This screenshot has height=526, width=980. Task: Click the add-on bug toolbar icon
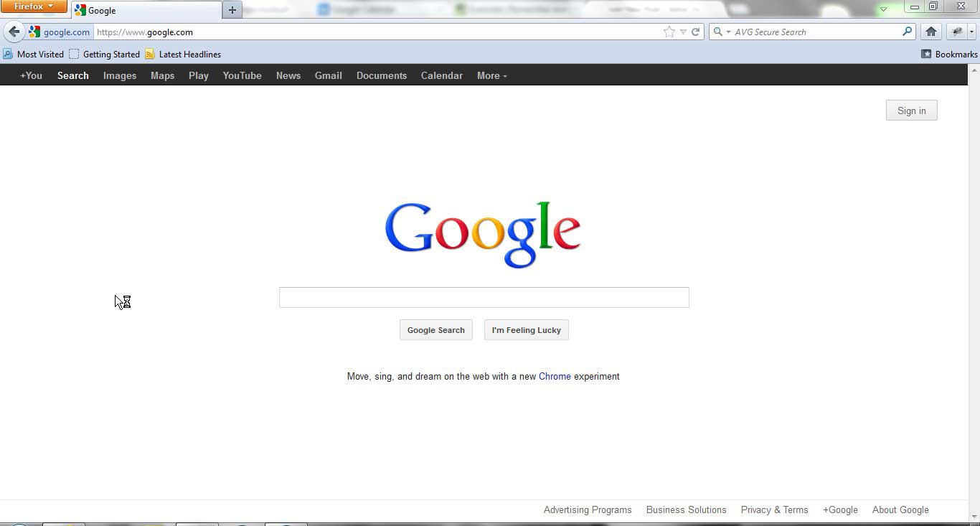pos(956,32)
